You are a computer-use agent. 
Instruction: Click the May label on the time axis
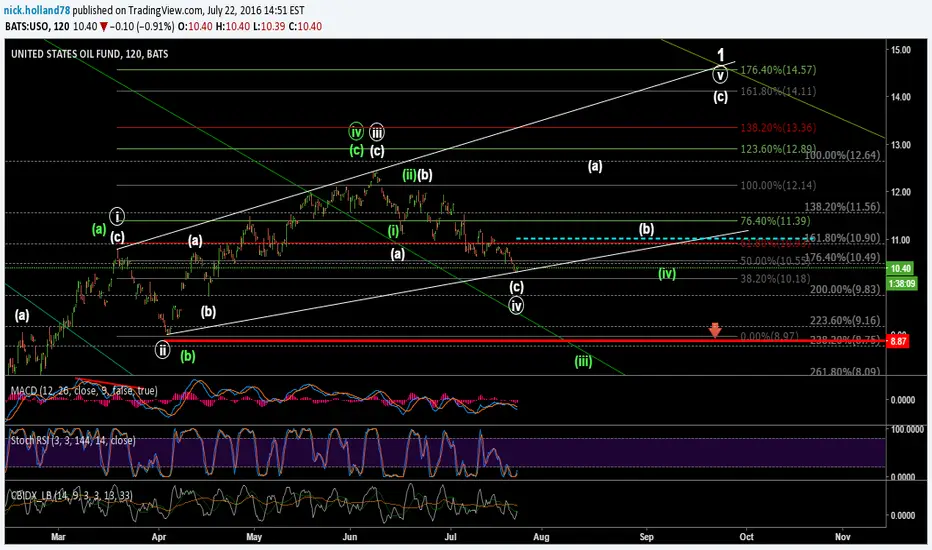click(x=254, y=537)
